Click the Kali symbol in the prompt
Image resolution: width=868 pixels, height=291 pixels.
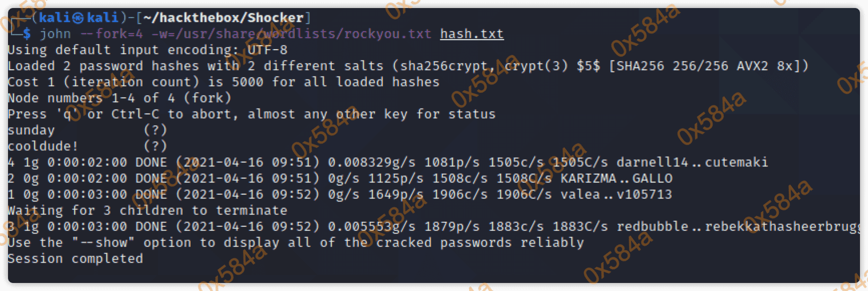click(78, 18)
